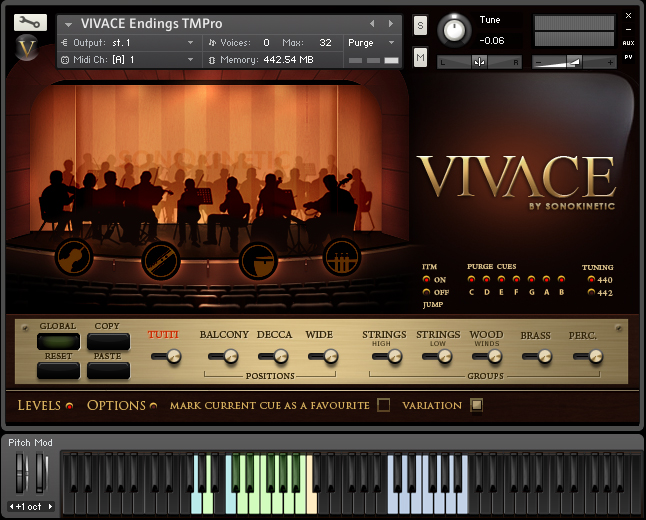Expand the instrument name dropdown arrow
The width and height of the screenshot is (646, 520).
click(69, 24)
